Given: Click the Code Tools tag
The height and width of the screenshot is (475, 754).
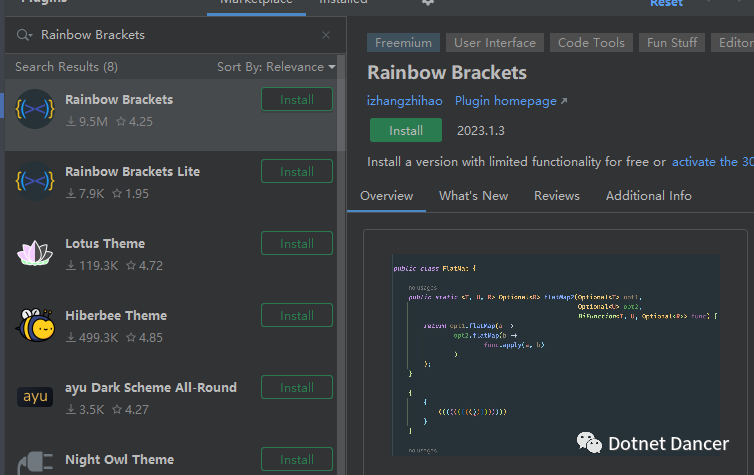Looking at the screenshot, I should [591, 43].
